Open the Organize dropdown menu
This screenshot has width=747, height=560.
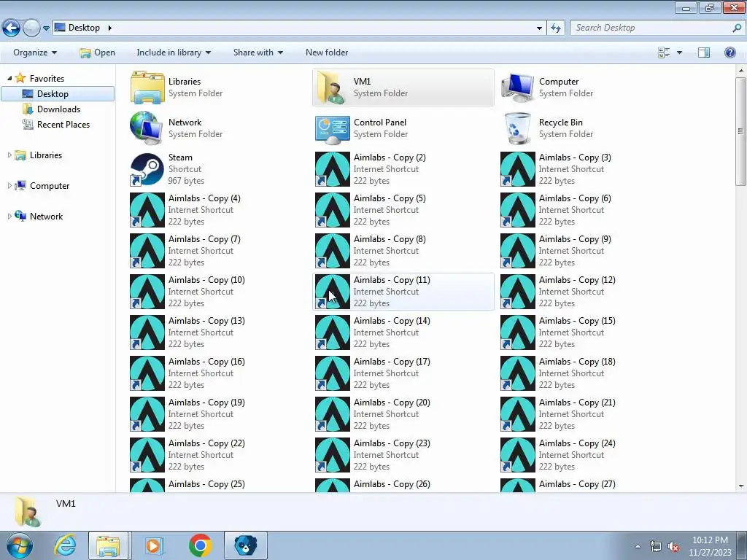35,52
